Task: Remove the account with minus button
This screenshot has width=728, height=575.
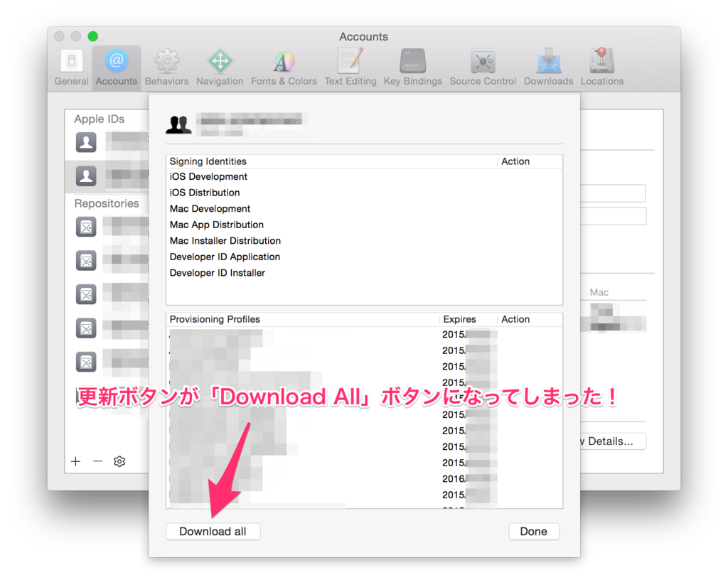Action: pyautogui.click(x=97, y=461)
